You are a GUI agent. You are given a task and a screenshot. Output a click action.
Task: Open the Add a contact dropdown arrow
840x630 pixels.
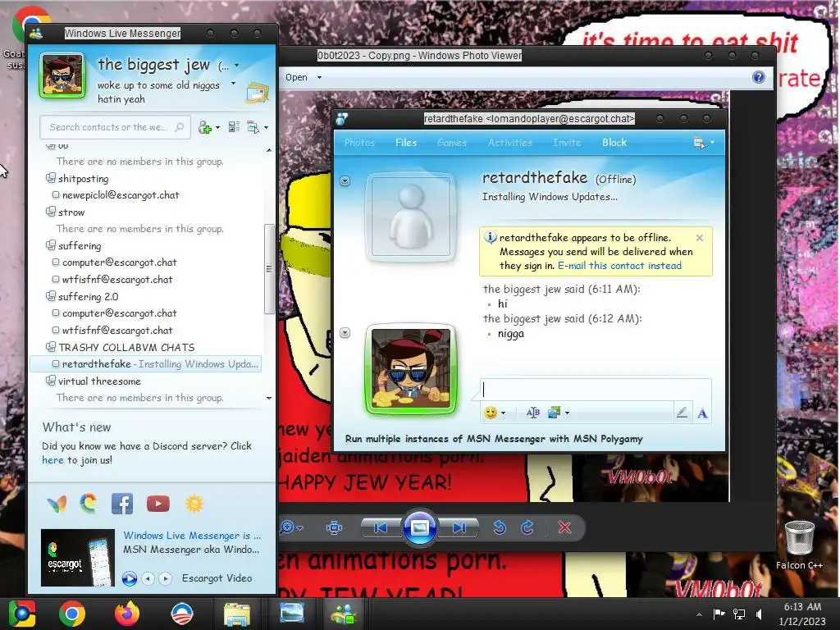click(217, 127)
